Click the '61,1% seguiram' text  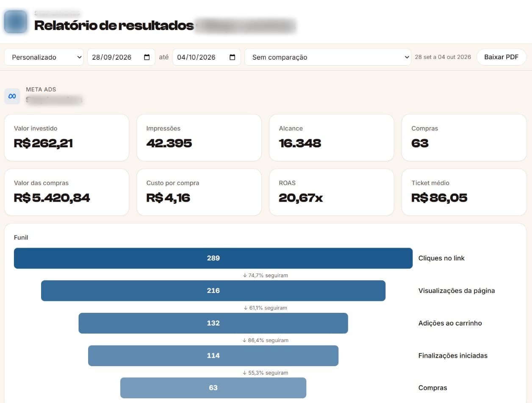tap(268, 308)
